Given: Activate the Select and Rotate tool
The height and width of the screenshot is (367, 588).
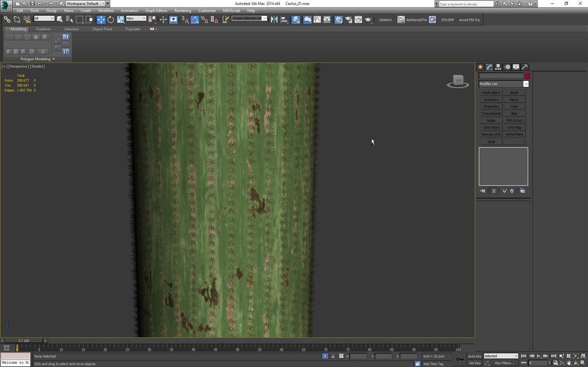Looking at the screenshot, I should (111, 19).
